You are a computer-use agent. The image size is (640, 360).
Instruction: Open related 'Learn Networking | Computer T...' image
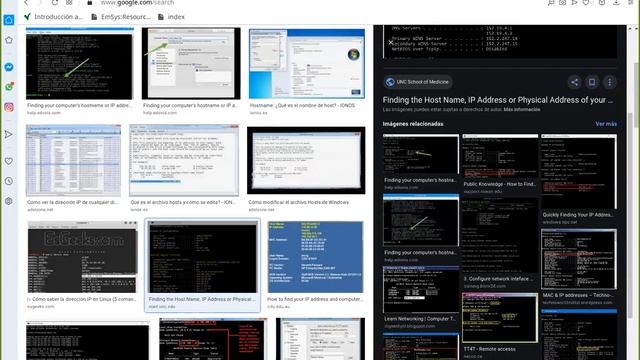click(x=421, y=290)
